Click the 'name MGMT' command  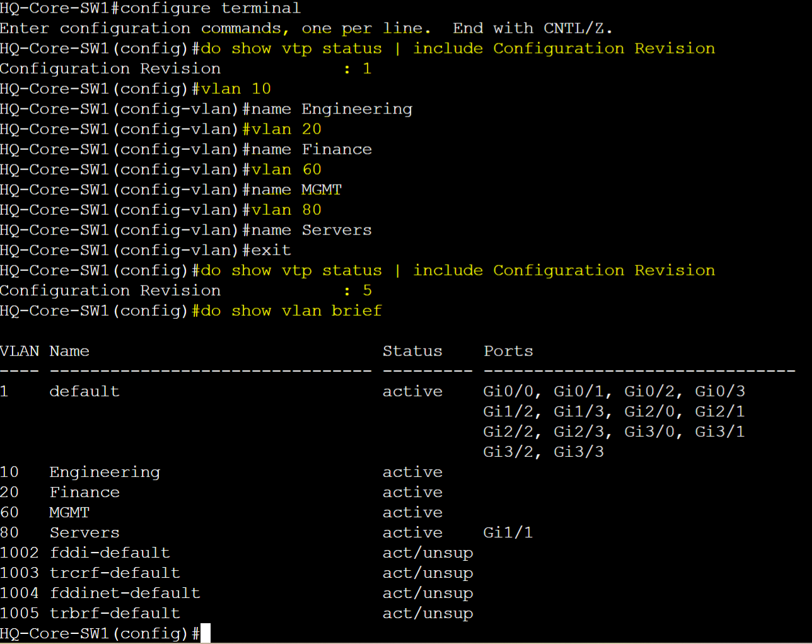coord(296,190)
